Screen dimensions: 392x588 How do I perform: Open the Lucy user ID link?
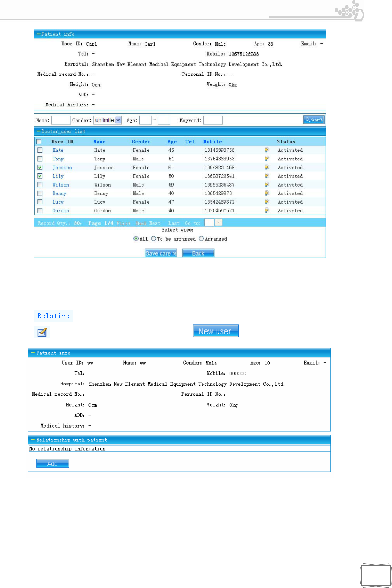(x=58, y=202)
